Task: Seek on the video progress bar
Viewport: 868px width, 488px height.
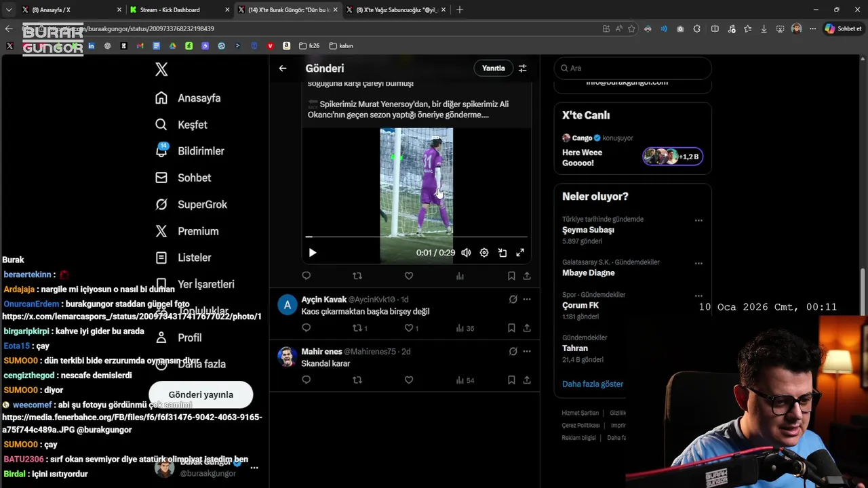Action: tap(416, 237)
